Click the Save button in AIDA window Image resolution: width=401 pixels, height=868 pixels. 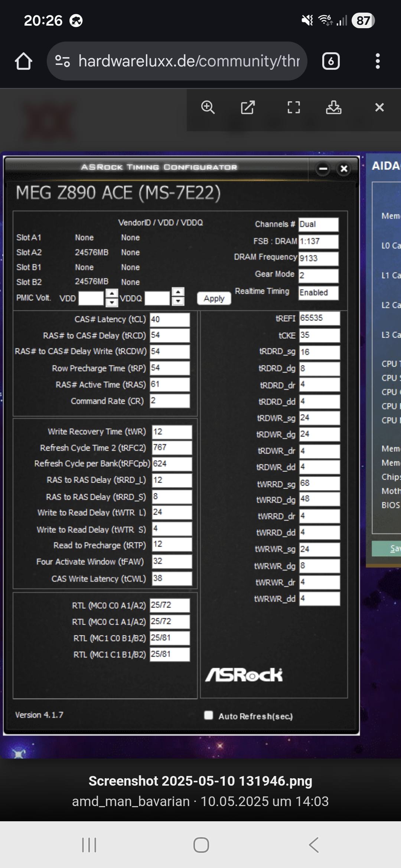click(387, 548)
